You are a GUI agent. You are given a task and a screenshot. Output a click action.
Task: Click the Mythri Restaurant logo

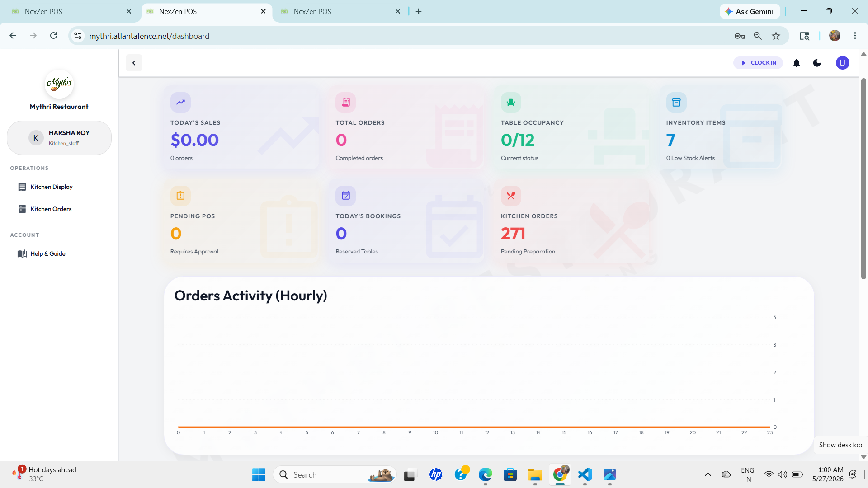pyautogui.click(x=59, y=84)
